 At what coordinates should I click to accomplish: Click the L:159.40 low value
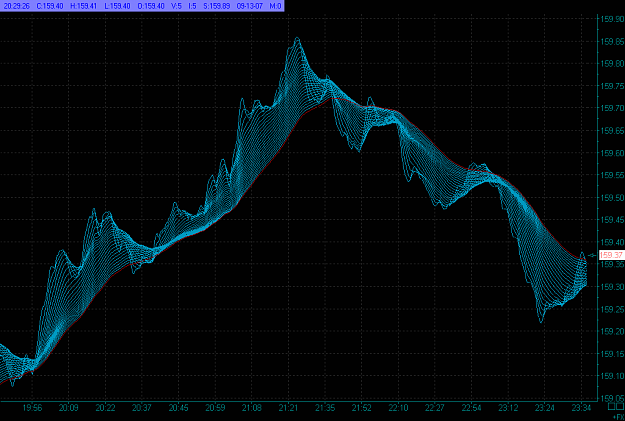point(117,6)
